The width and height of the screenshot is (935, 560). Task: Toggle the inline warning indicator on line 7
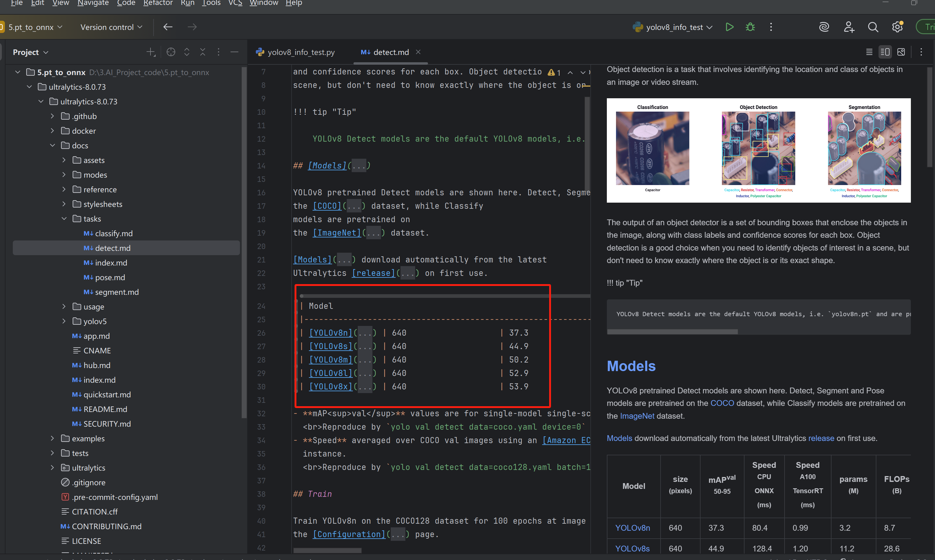(552, 72)
